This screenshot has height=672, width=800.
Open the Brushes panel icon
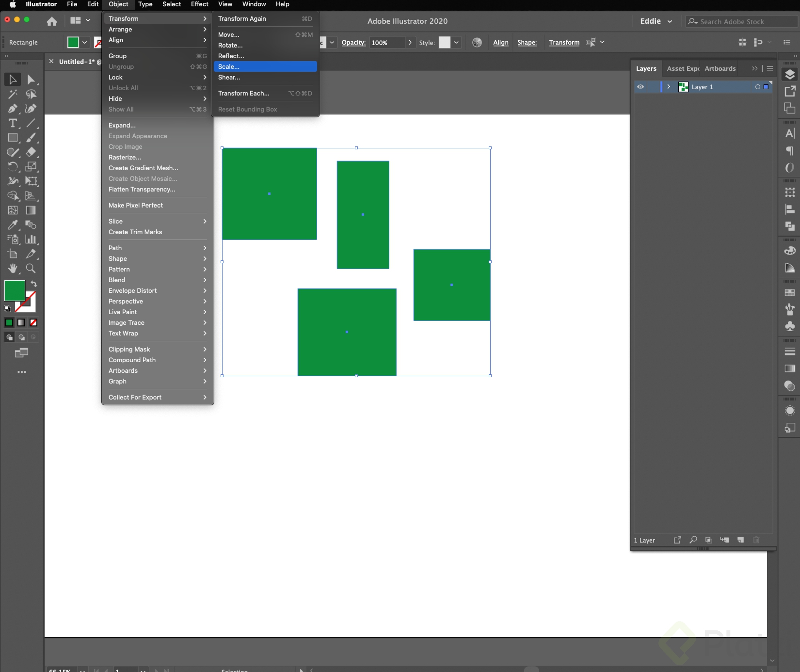pyautogui.click(x=790, y=309)
